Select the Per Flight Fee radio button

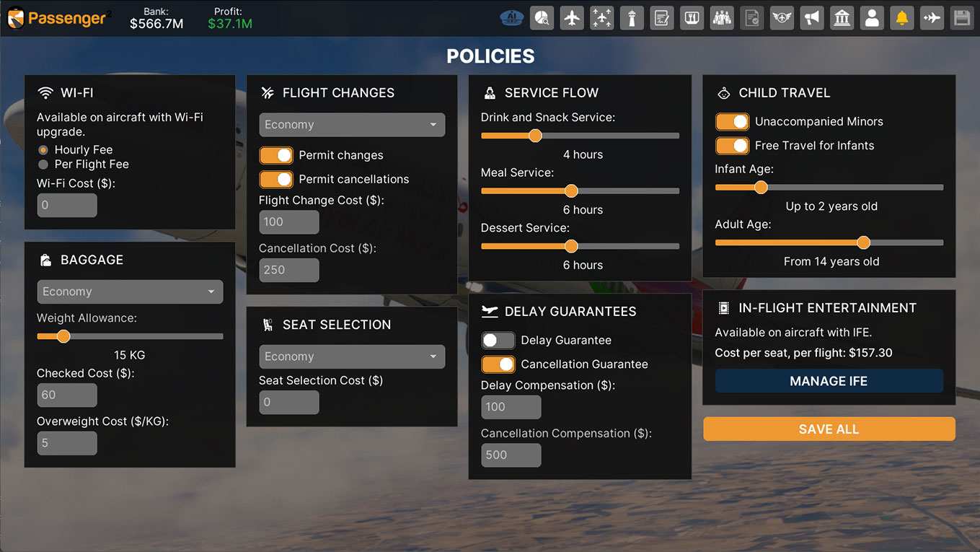click(x=43, y=165)
